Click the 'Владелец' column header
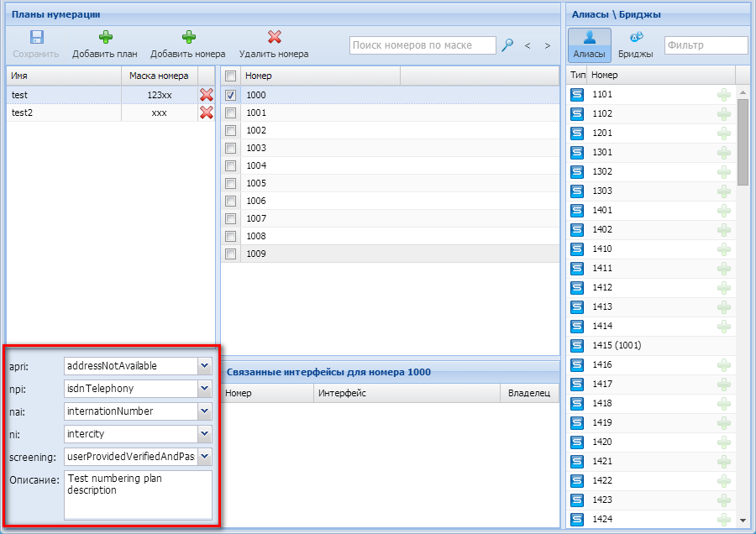 tap(529, 393)
